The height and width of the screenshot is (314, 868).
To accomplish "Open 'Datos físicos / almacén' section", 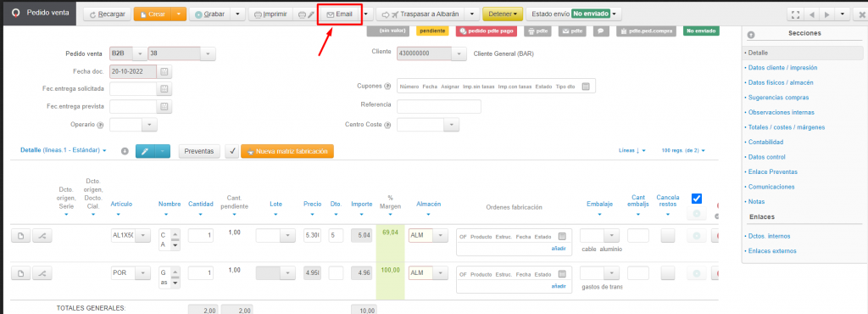I will [781, 82].
